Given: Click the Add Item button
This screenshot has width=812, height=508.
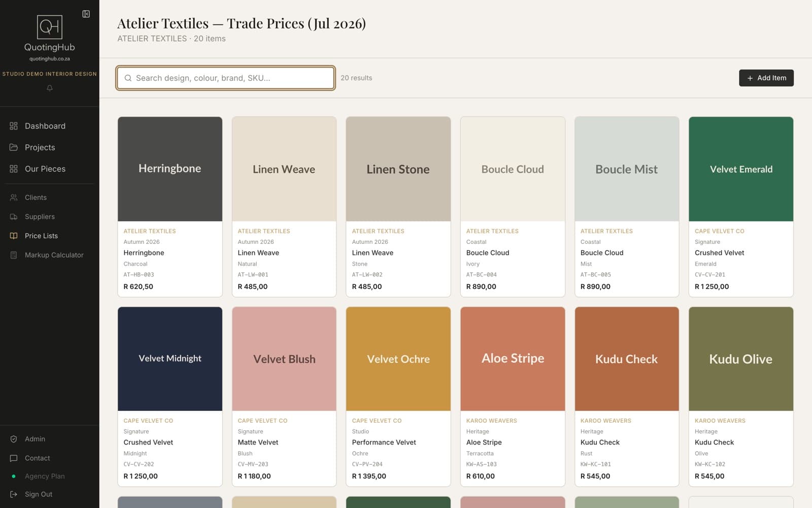Looking at the screenshot, I should pos(766,78).
